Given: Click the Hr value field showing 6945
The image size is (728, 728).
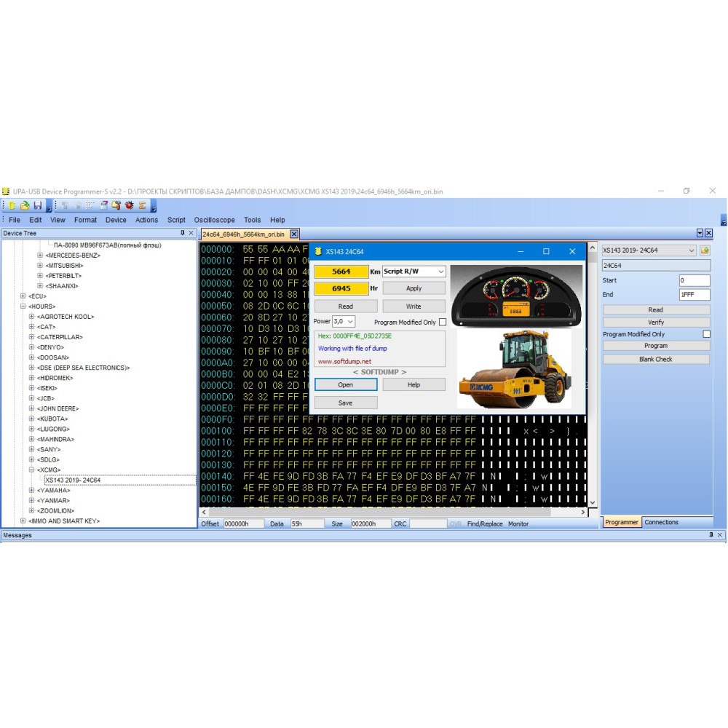Looking at the screenshot, I should coord(341,288).
